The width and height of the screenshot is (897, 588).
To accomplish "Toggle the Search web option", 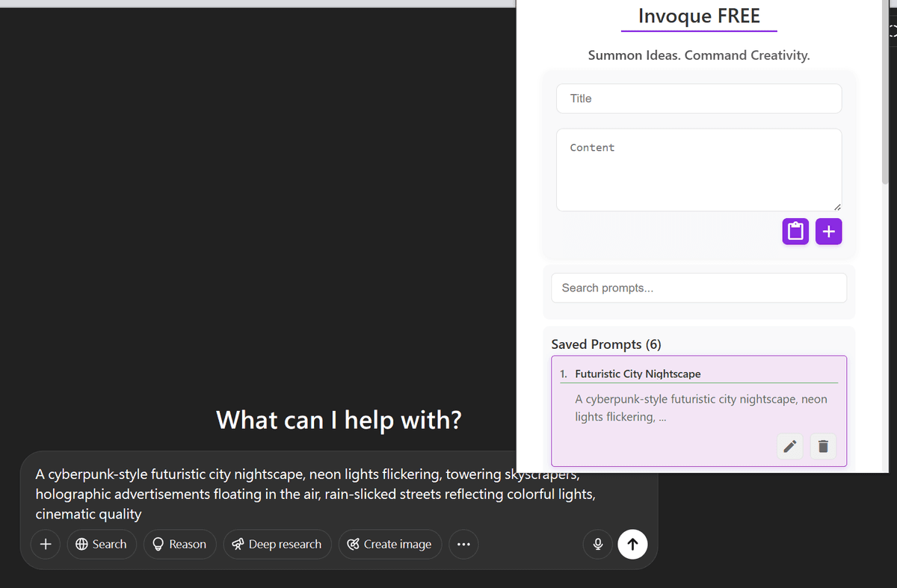I will click(x=102, y=544).
